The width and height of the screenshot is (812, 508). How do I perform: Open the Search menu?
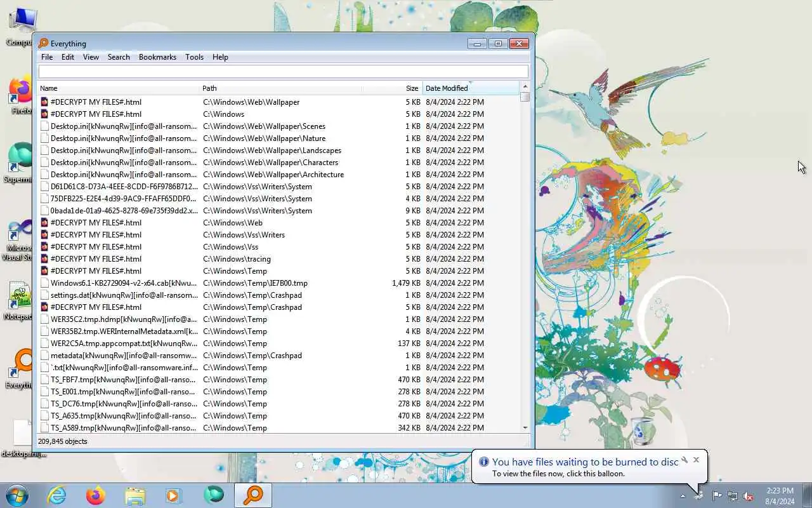[x=119, y=57]
